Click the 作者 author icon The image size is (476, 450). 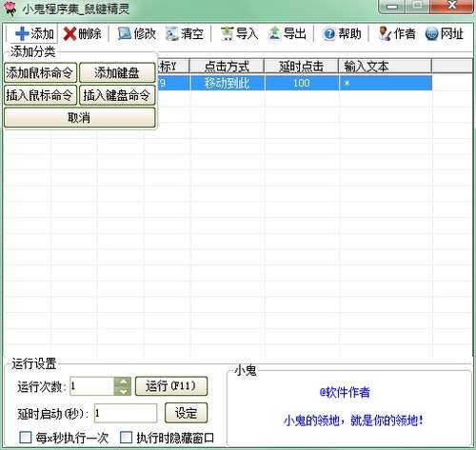385,33
